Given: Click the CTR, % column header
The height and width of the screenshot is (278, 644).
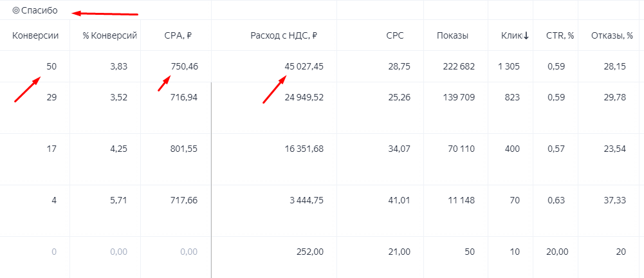Looking at the screenshot, I should [560, 36].
